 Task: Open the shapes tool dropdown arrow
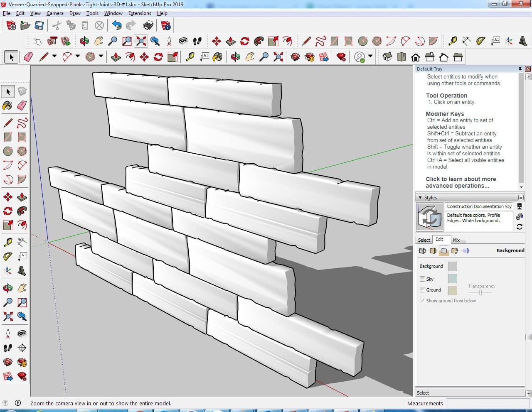[101, 56]
